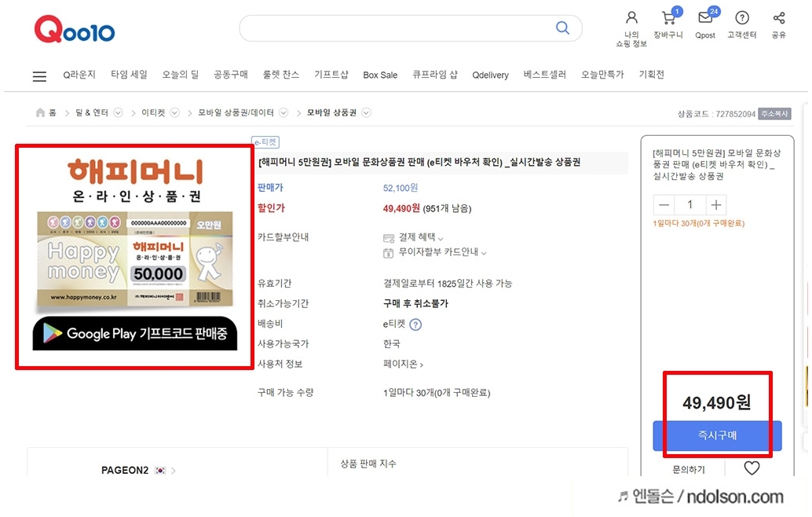Click 이티켓 breadcrumb link
812x517 pixels.
pyautogui.click(x=153, y=112)
